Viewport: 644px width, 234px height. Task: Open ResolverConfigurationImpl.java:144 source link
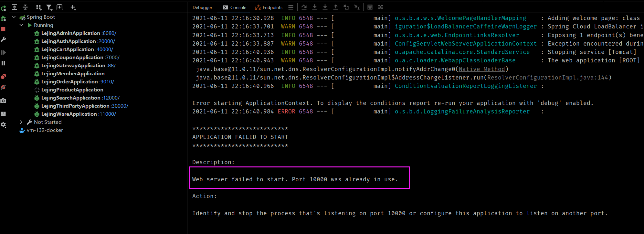[548, 77]
